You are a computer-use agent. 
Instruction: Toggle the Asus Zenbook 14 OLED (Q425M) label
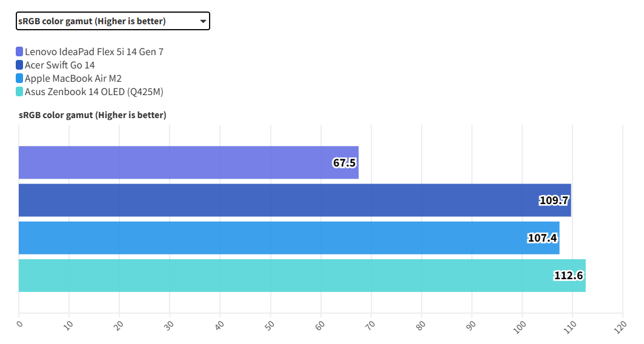94,92
